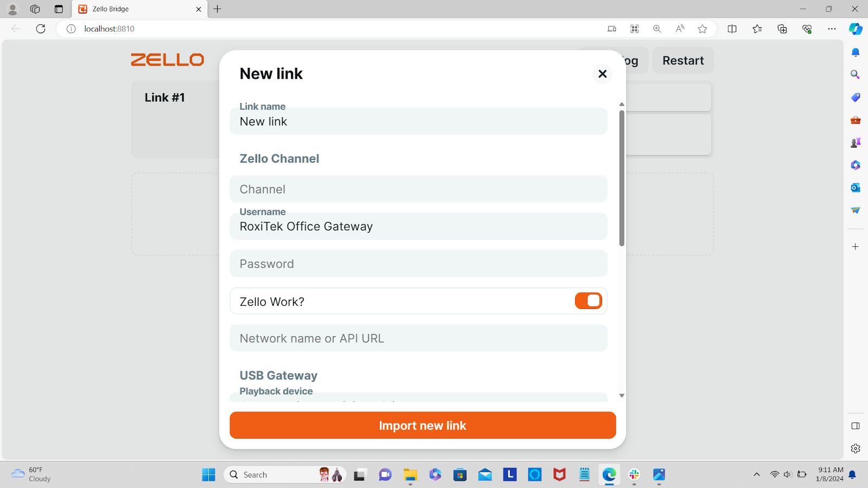Screen dimensions: 868x488
Task: Click the Import new link button
Action: (423, 425)
